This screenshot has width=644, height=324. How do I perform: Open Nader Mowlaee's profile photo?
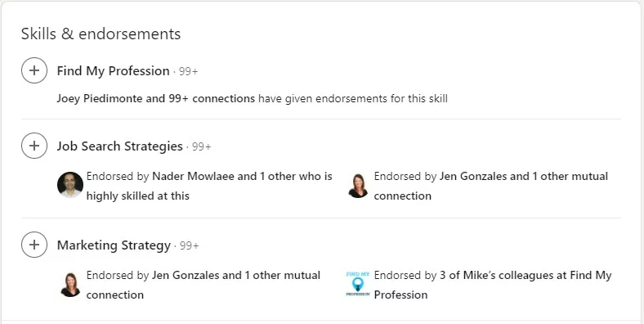pyautogui.click(x=70, y=185)
